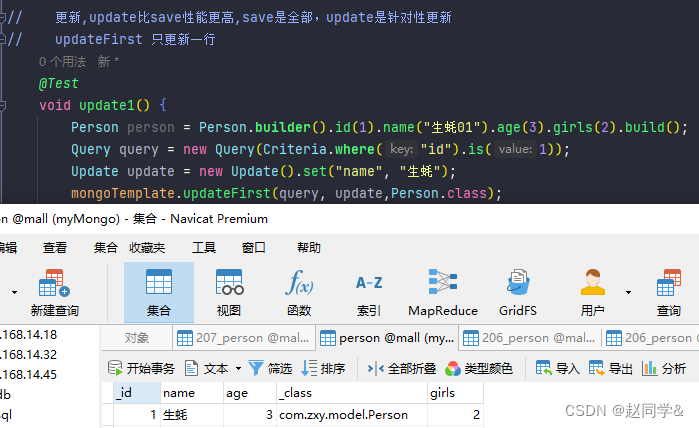Select the Collection (集合) toolbar icon
The image size is (699, 428).
[x=159, y=292]
